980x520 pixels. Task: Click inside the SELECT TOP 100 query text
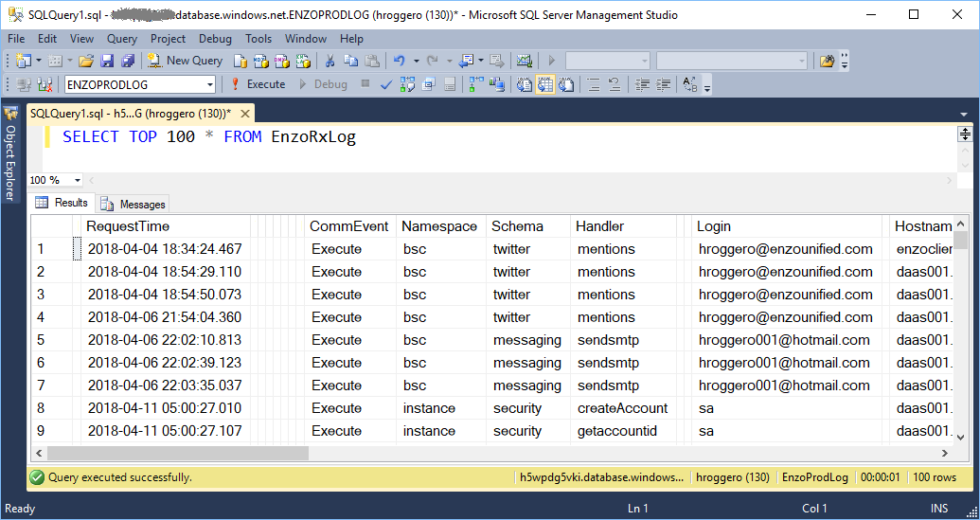[x=208, y=137]
